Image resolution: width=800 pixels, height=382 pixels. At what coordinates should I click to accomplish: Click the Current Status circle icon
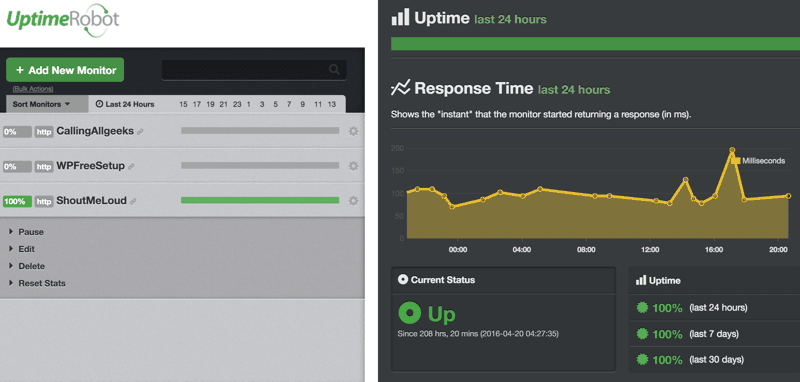point(403,279)
